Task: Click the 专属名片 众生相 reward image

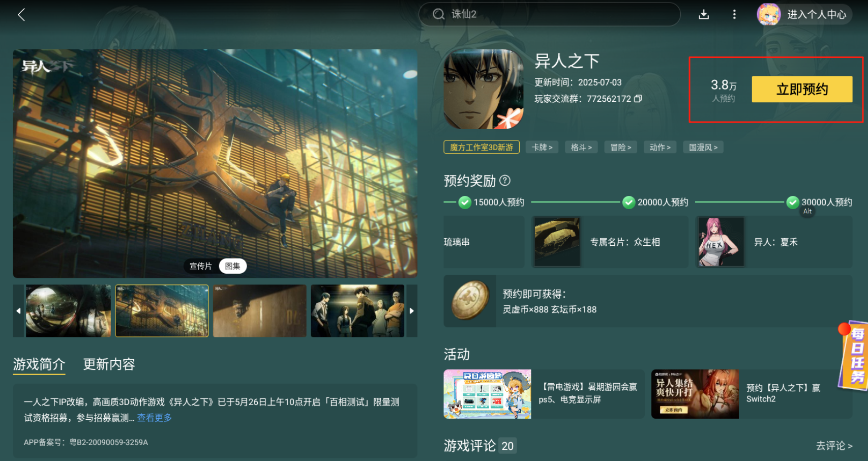Action: tap(557, 242)
